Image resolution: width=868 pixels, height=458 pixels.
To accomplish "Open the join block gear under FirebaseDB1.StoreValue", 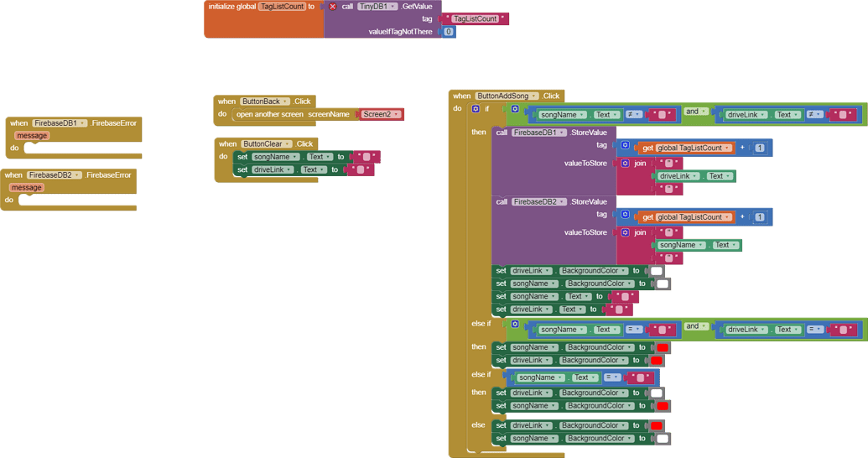I will click(x=625, y=164).
